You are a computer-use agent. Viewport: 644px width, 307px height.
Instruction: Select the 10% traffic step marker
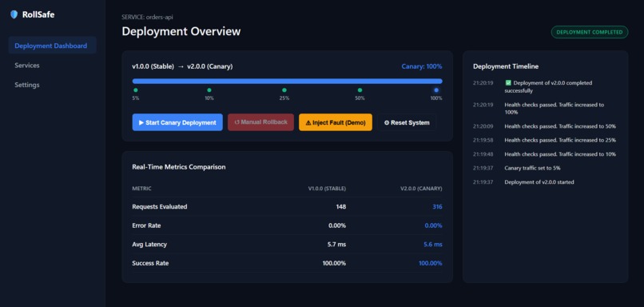[x=209, y=90]
